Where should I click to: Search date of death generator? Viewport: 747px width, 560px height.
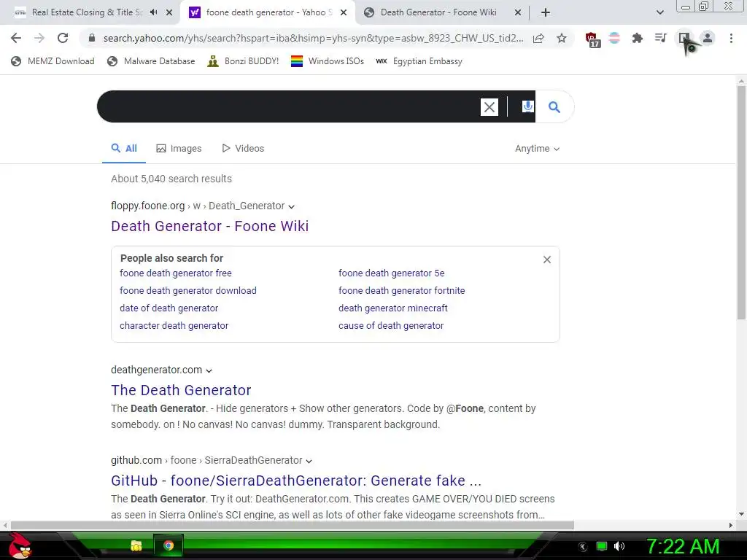click(169, 308)
